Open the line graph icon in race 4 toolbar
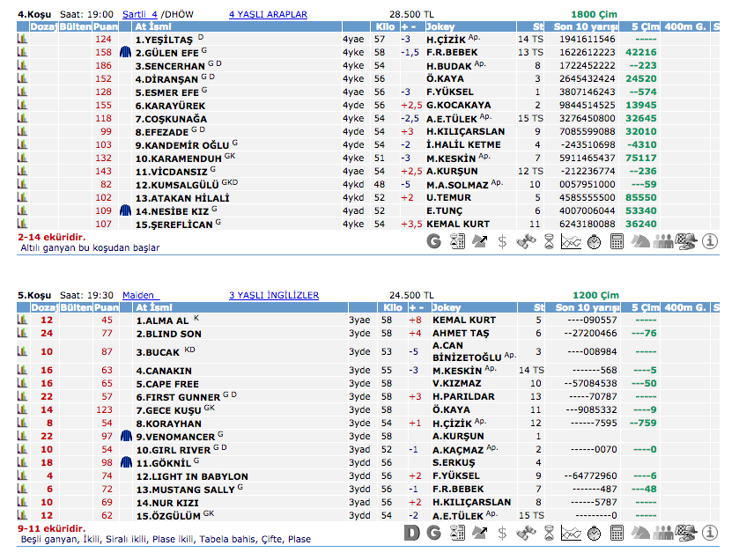Viewport: 739px width, 560px height. 571,241
